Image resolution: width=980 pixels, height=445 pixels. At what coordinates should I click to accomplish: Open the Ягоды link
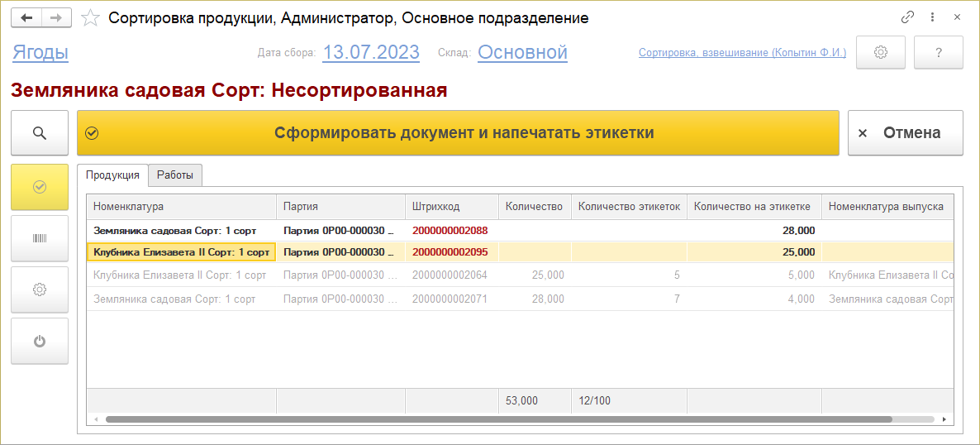pyautogui.click(x=40, y=53)
